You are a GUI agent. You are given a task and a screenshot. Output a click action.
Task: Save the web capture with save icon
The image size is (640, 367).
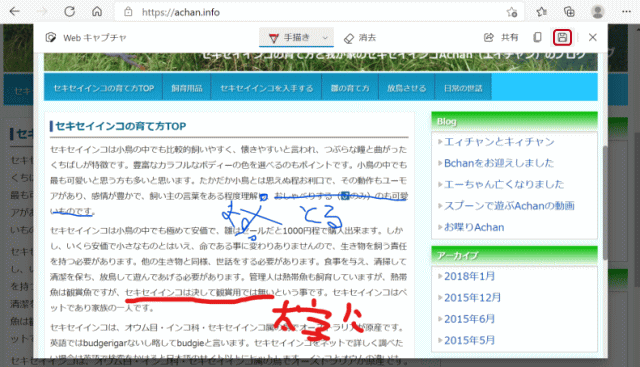tap(562, 38)
